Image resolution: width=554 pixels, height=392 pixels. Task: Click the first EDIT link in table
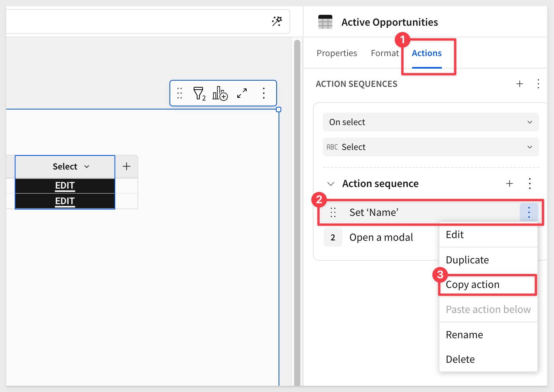point(65,185)
